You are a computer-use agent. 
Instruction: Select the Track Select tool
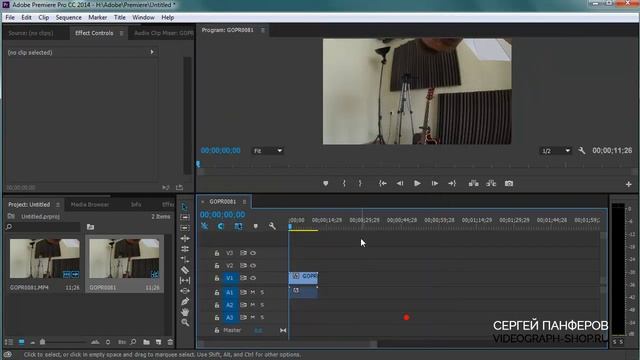click(184, 217)
